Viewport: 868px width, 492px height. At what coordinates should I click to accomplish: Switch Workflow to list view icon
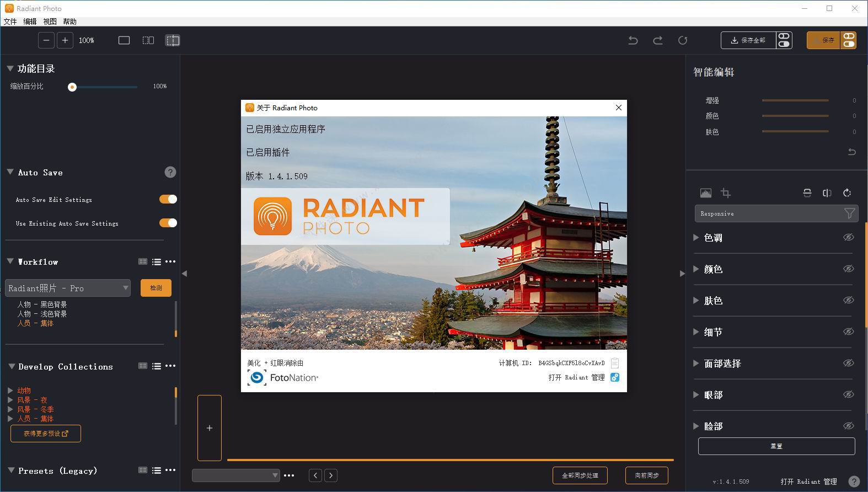pos(157,262)
